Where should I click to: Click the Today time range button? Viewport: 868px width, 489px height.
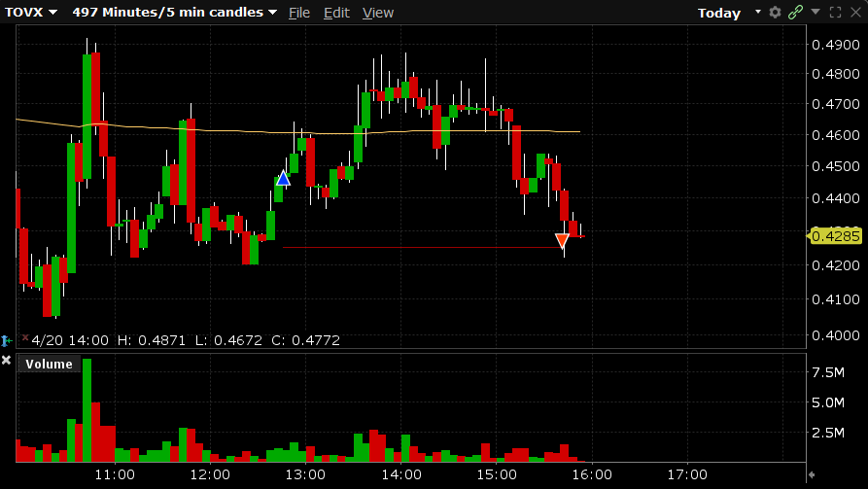(719, 13)
